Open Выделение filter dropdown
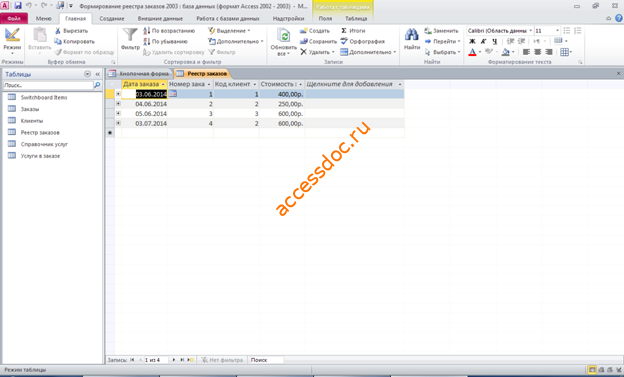Viewport: 624px width, 377px height. (x=229, y=31)
